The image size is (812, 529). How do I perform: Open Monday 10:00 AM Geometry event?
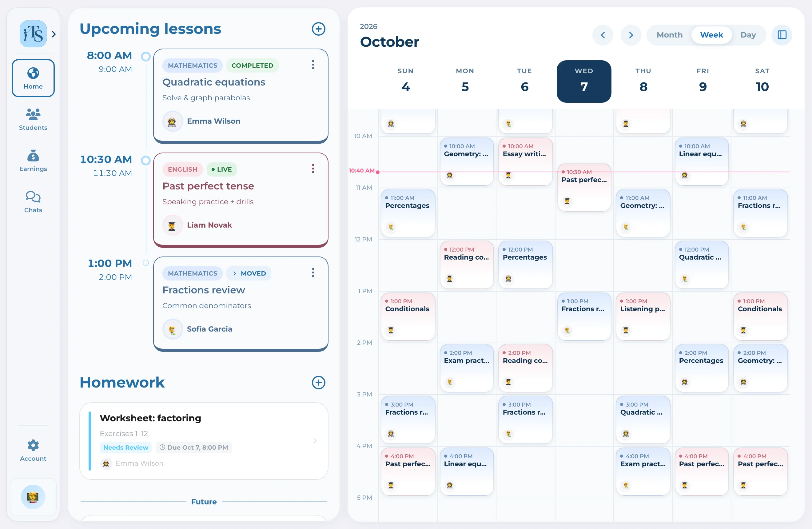point(466,161)
